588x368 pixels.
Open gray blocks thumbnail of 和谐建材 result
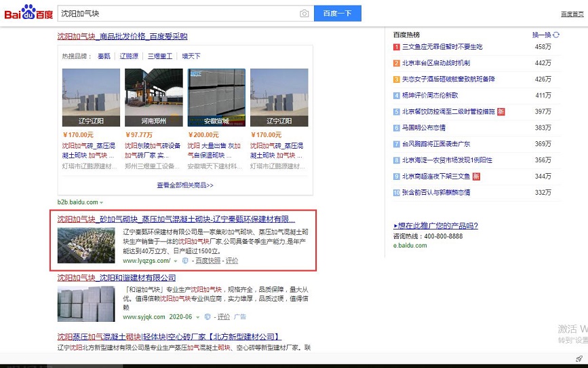click(x=86, y=304)
